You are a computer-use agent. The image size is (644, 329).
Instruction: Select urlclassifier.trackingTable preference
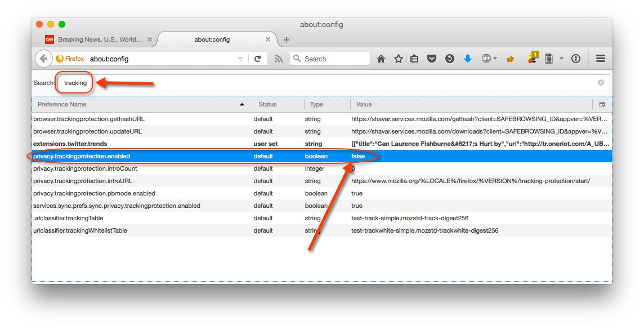322,218
